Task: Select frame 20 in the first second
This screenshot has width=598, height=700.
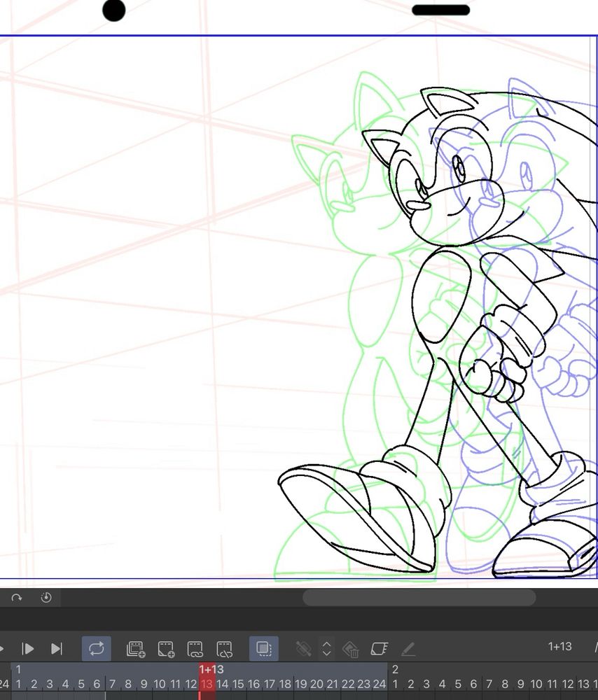Action: coord(317,684)
